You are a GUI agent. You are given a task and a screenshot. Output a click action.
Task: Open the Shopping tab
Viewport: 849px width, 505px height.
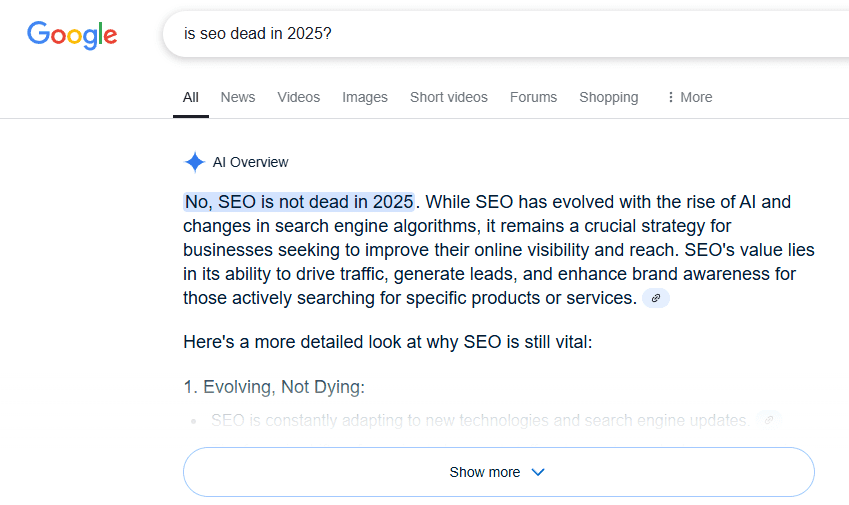click(x=608, y=97)
